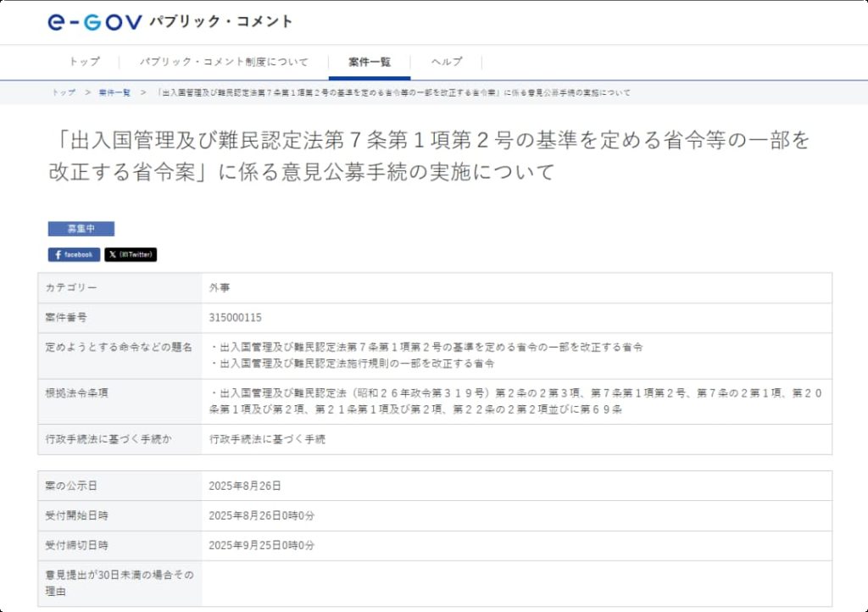Click the e-GOV logo

(94, 22)
